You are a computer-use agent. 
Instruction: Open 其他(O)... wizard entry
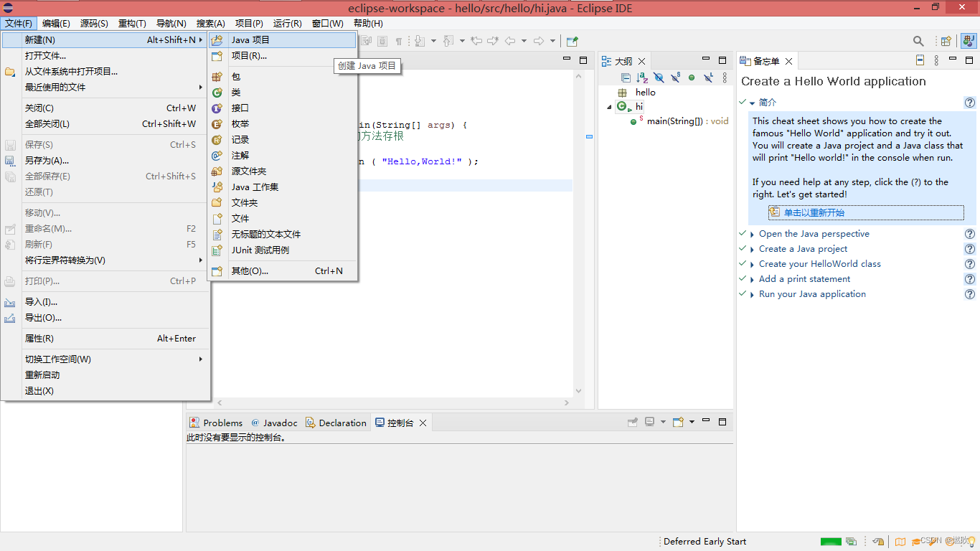click(x=282, y=271)
